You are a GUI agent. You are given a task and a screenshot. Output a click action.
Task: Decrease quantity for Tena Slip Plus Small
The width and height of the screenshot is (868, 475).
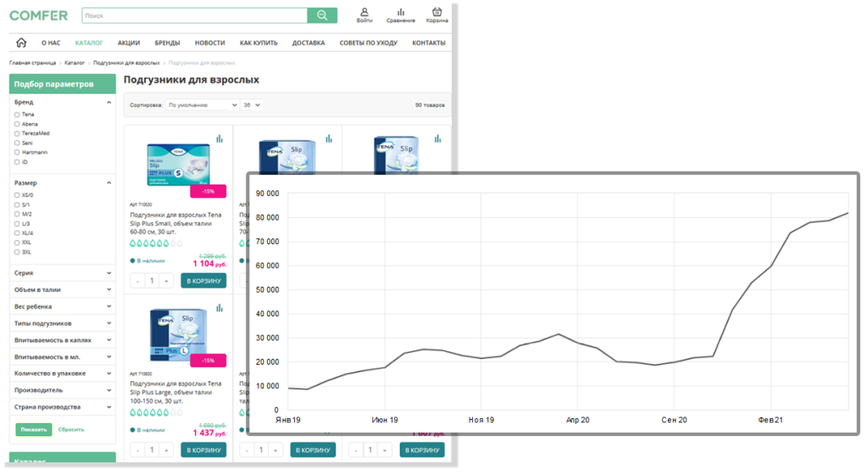click(137, 282)
